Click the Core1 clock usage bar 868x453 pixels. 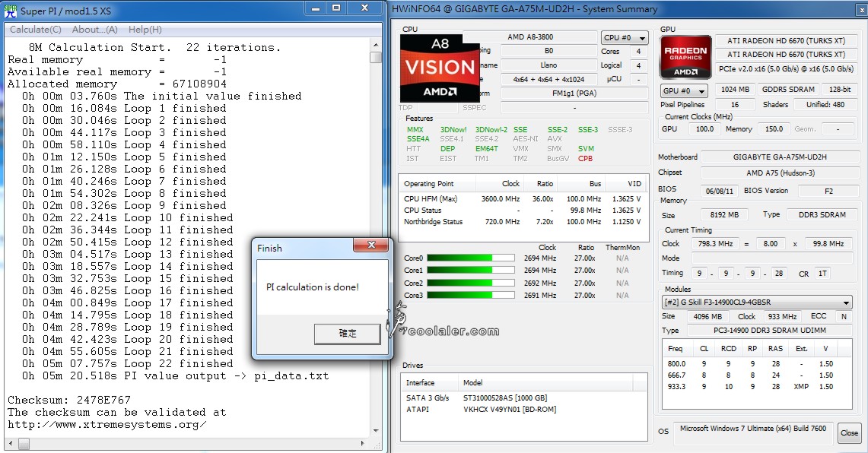coord(471,271)
